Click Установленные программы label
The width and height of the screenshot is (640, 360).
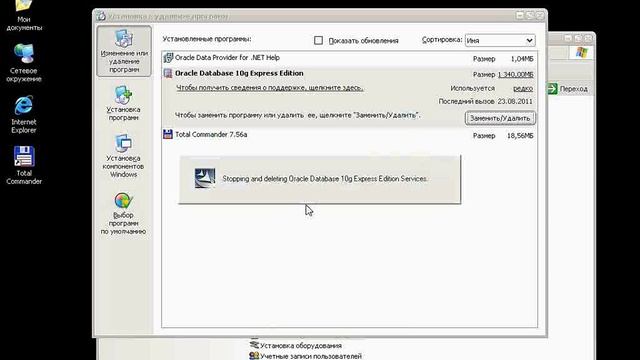pos(207,39)
